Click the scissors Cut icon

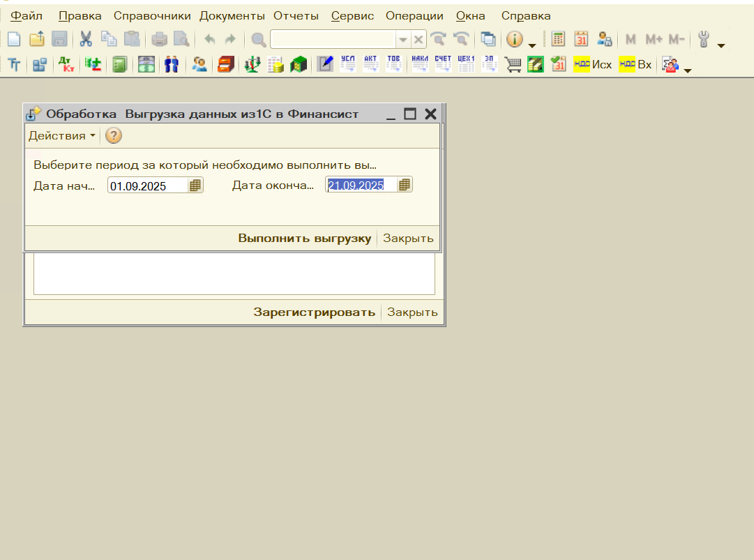click(86, 40)
